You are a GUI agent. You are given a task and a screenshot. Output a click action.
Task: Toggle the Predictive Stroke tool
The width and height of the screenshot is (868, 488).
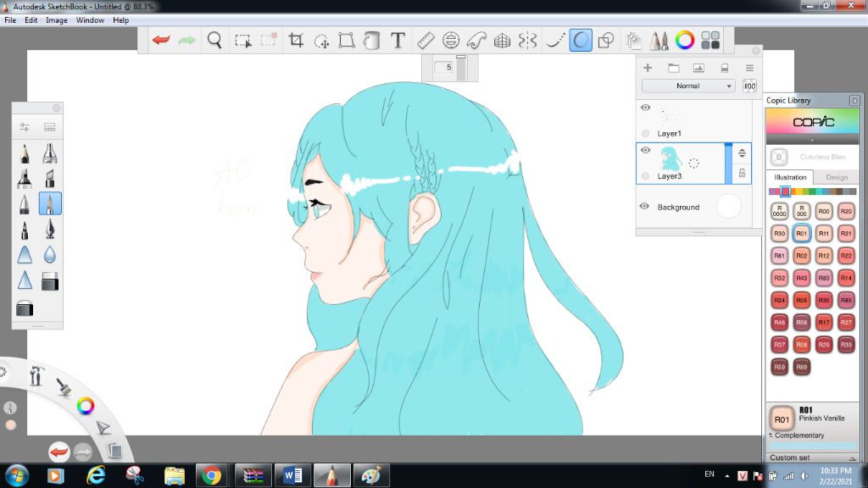pos(581,40)
